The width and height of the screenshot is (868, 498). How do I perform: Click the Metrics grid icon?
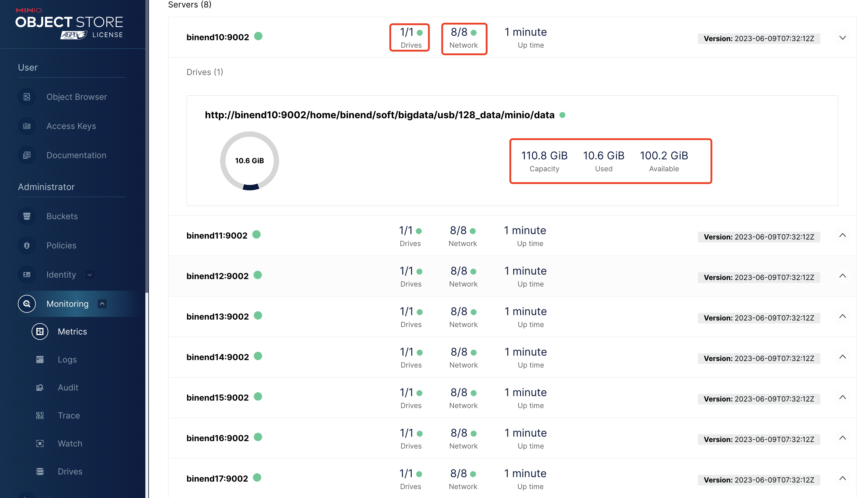[x=40, y=332]
